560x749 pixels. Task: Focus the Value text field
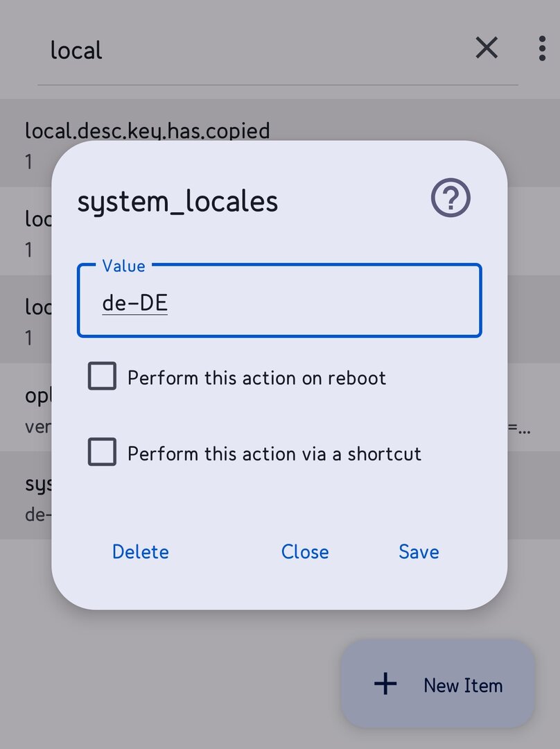coord(279,300)
